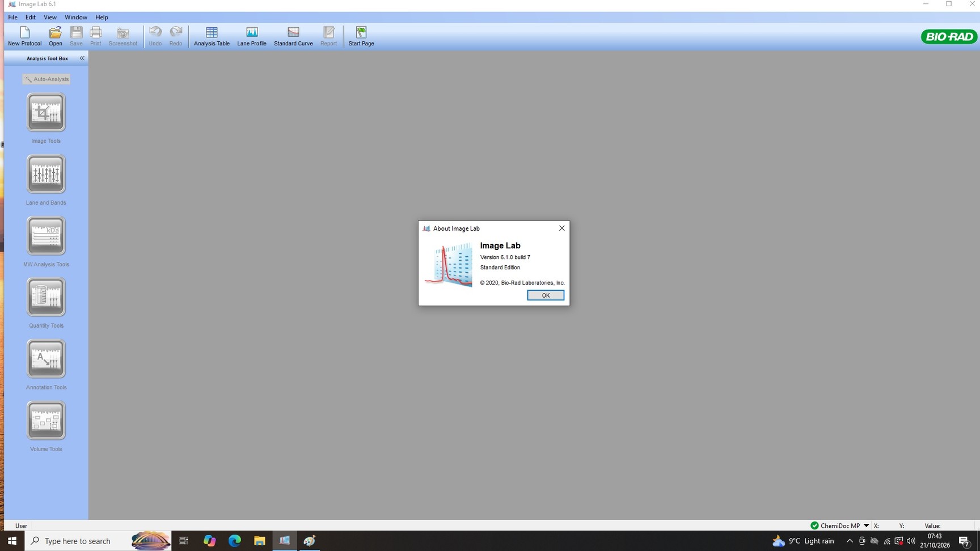This screenshot has height=551, width=980.
Task: Open the File menu
Action: coord(12,18)
